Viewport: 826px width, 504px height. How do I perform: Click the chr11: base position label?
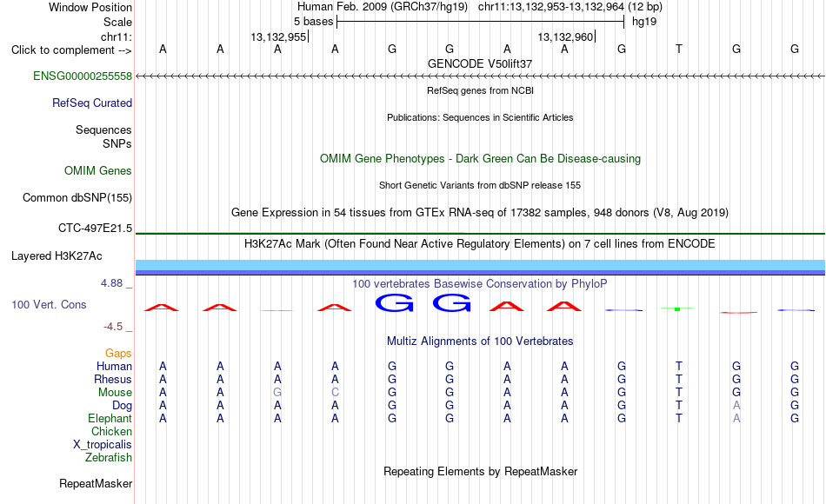pyautogui.click(x=117, y=36)
